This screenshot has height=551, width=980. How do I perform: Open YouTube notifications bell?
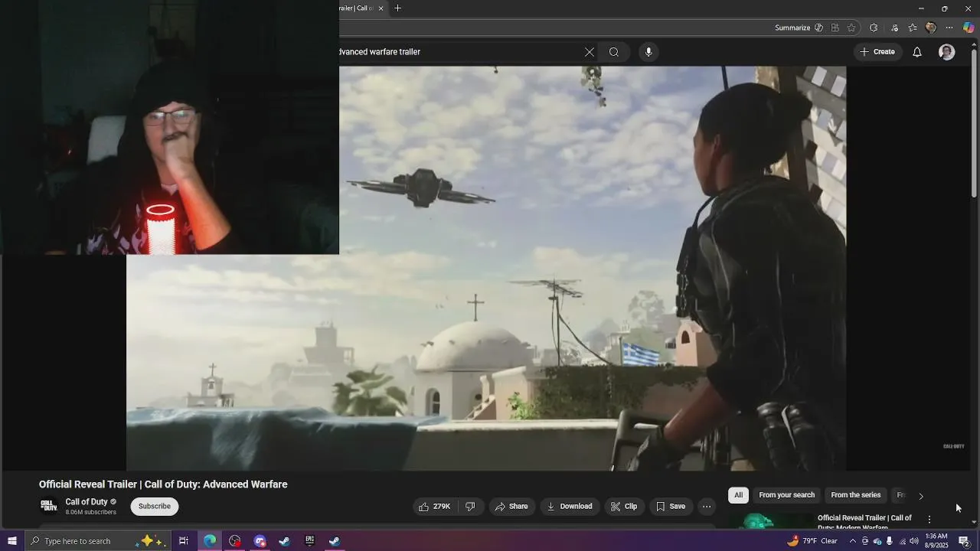tap(916, 52)
